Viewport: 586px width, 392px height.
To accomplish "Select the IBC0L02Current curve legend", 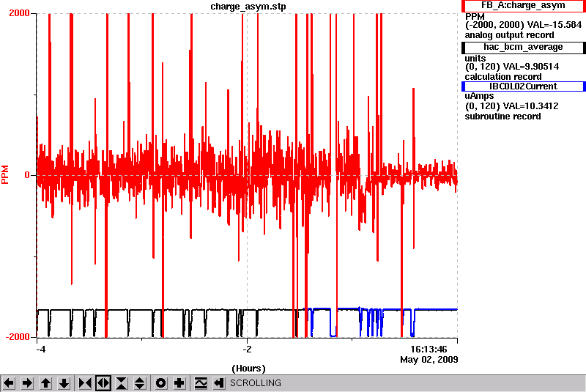I will point(523,86).
